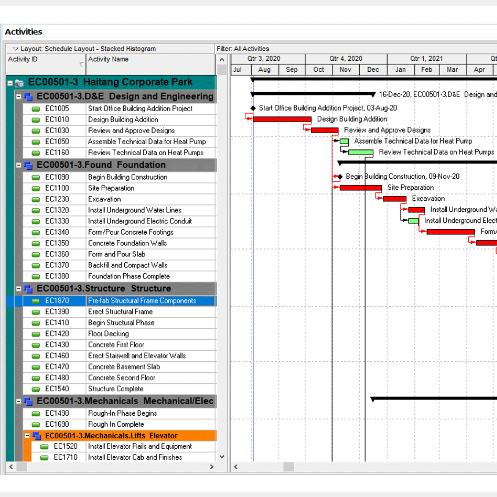The image size is (497, 497).
Task: Click the WBS icon beside Mechanicals
Action: coord(28,402)
